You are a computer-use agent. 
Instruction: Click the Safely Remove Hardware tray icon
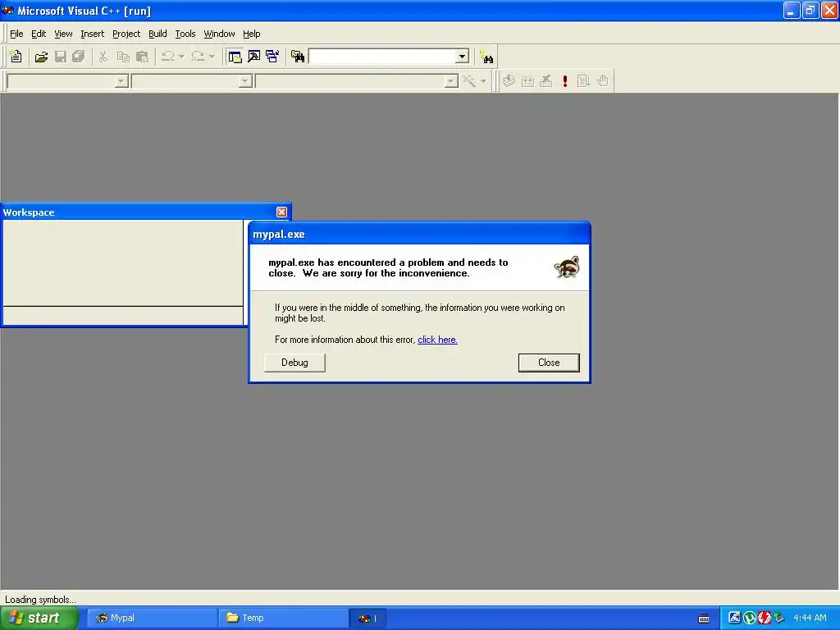[x=778, y=619]
